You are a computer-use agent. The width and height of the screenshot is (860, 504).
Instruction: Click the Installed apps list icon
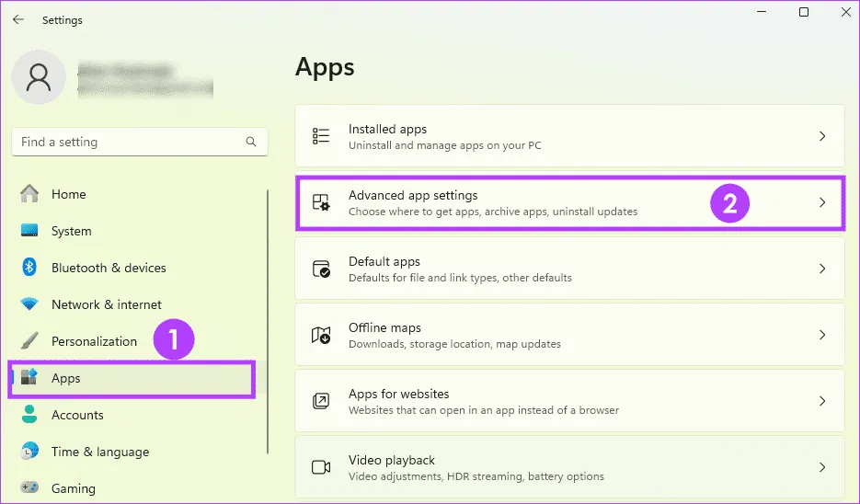click(x=321, y=136)
